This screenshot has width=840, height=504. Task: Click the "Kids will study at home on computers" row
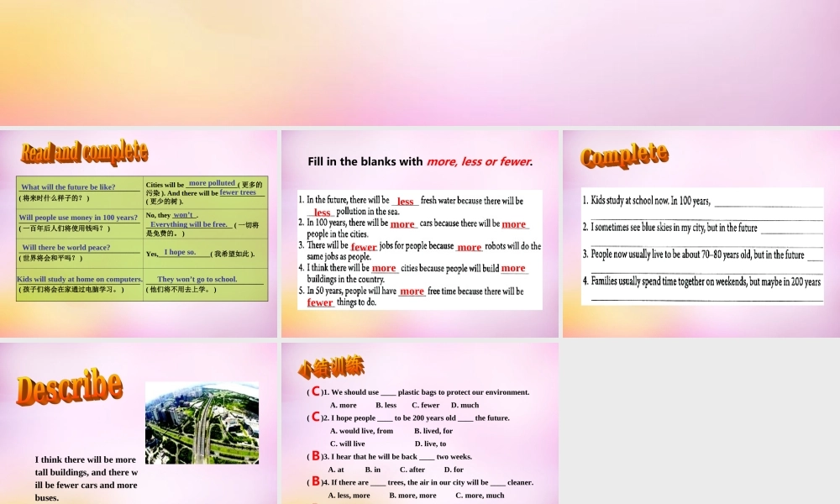(79, 279)
